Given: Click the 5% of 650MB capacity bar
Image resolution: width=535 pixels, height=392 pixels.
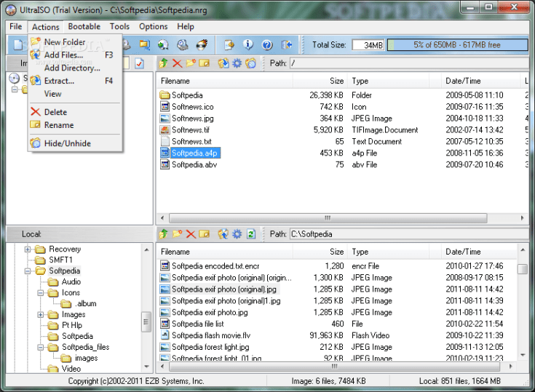Looking at the screenshot, I should click(x=458, y=44).
